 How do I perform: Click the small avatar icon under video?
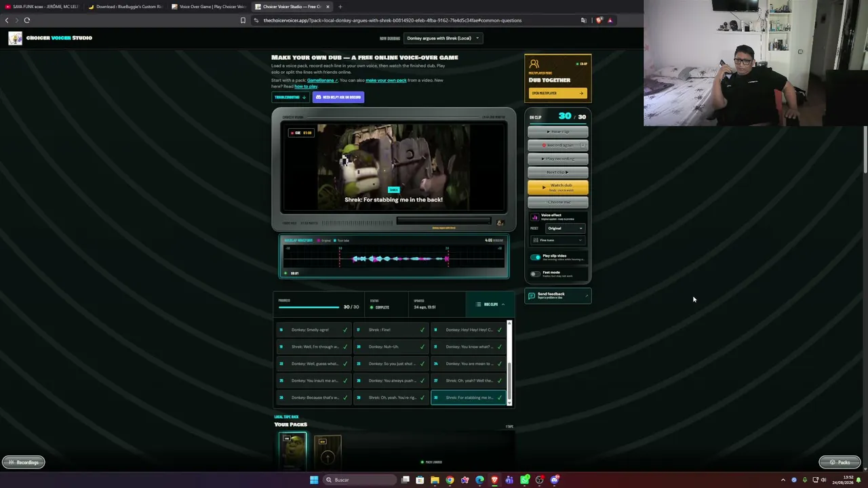pos(500,222)
